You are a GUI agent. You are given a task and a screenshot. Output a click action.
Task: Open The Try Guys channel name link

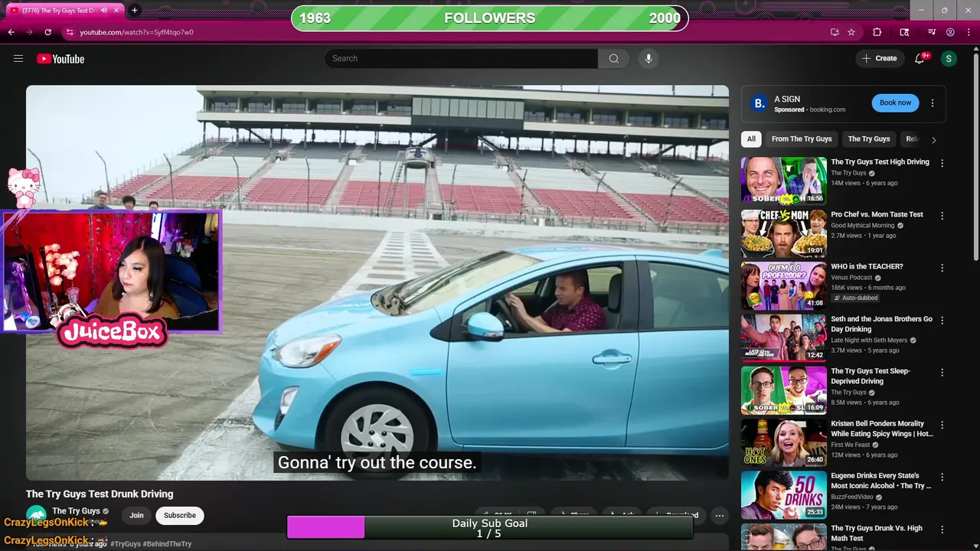point(76,511)
